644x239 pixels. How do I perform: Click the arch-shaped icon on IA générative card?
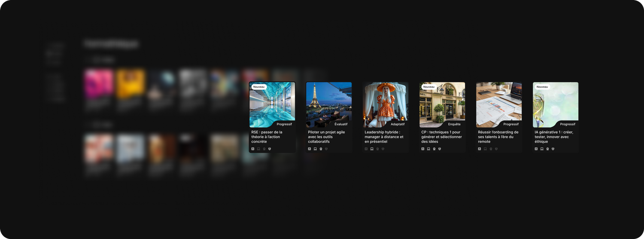pyautogui.click(x=542, y=149)
